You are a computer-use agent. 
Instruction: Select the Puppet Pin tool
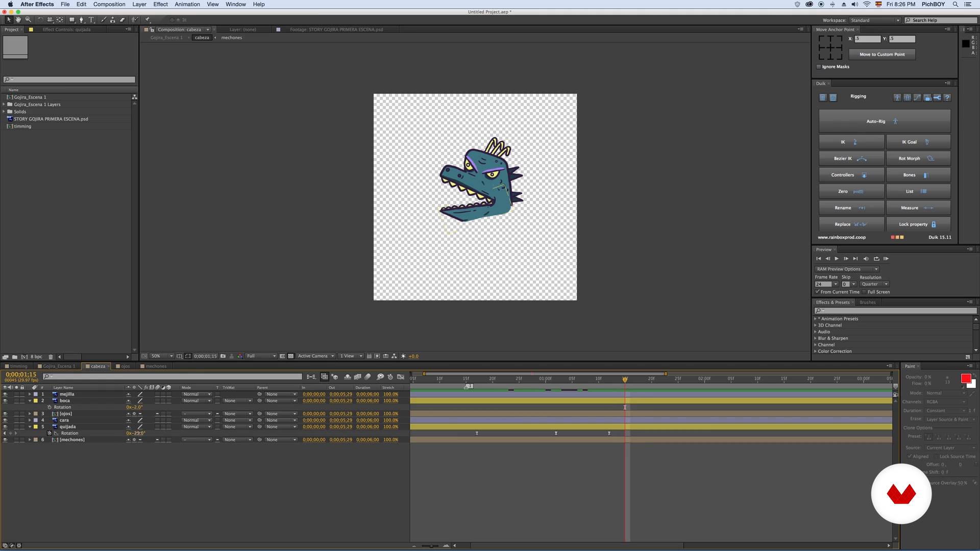click(x=148, y=20)
